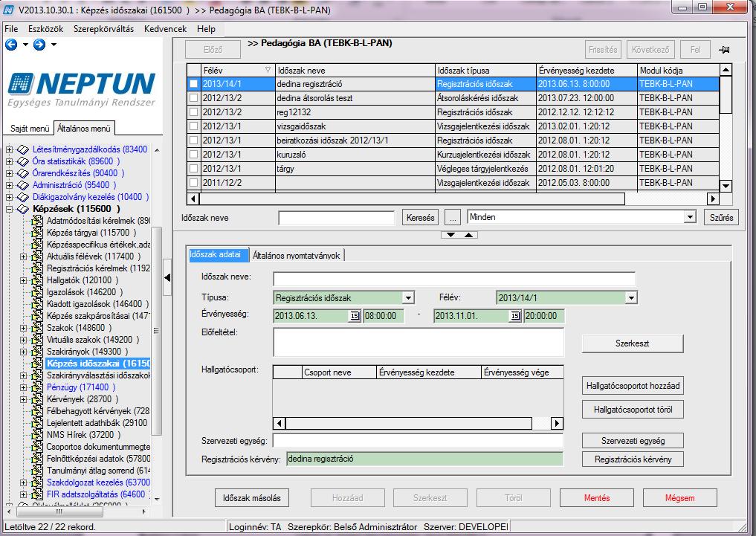
Task: Open calendar for start date 2013.06.13.
Action: [x=355, y=316]
